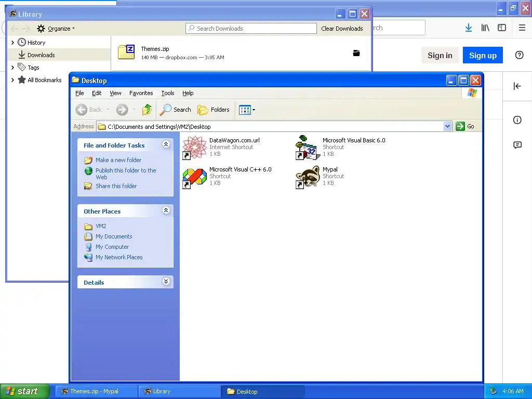The width and height of the screenshot is (532, 399).
Task: Select the Microsoft Visual Basic 6.0 shortcut icon
Action: tap(308, 147)
